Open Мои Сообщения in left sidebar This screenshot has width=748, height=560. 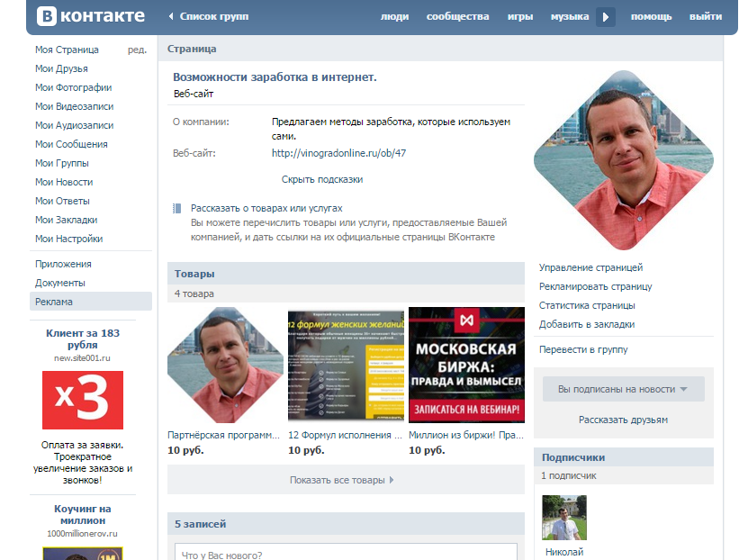(x=71, y=144)
